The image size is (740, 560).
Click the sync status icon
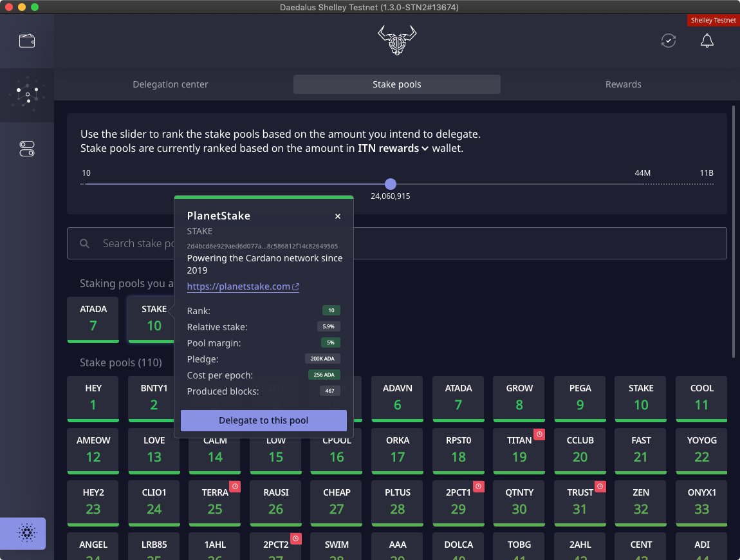click(669, 41)
